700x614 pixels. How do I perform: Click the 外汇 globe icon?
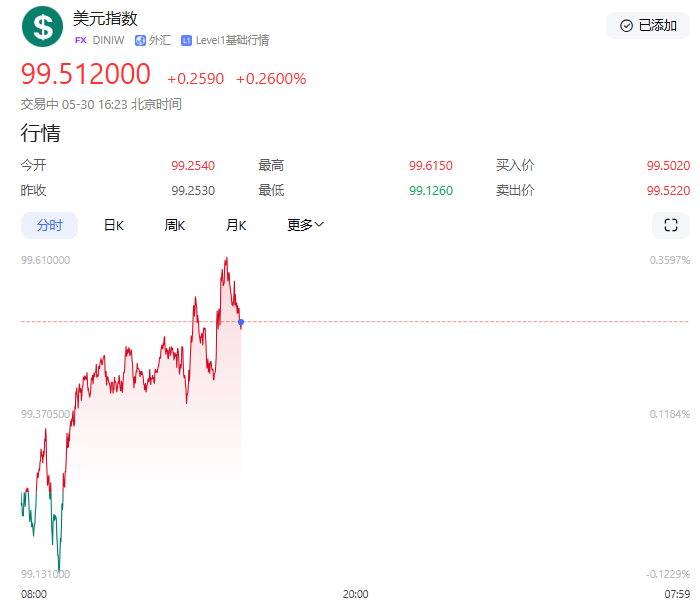(x=140, y=41)
